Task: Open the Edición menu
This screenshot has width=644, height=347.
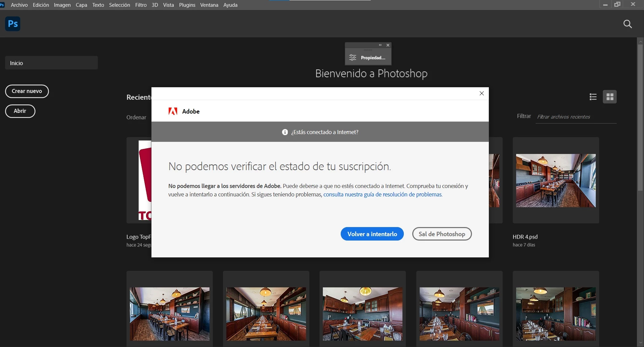Action: coord(41,5)
